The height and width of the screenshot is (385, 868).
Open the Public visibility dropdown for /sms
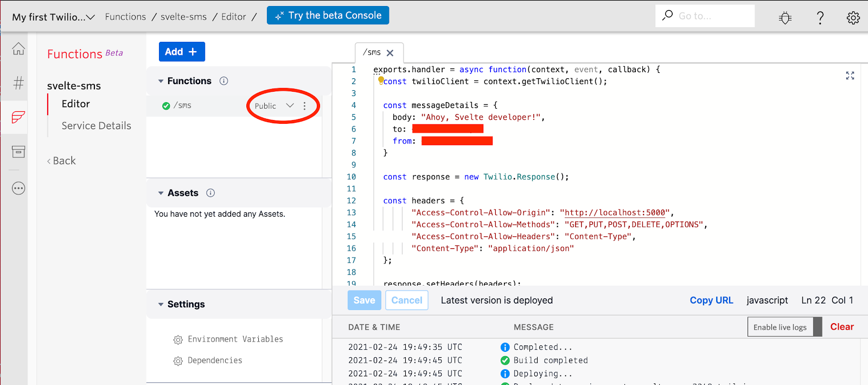tap(275, 106)
